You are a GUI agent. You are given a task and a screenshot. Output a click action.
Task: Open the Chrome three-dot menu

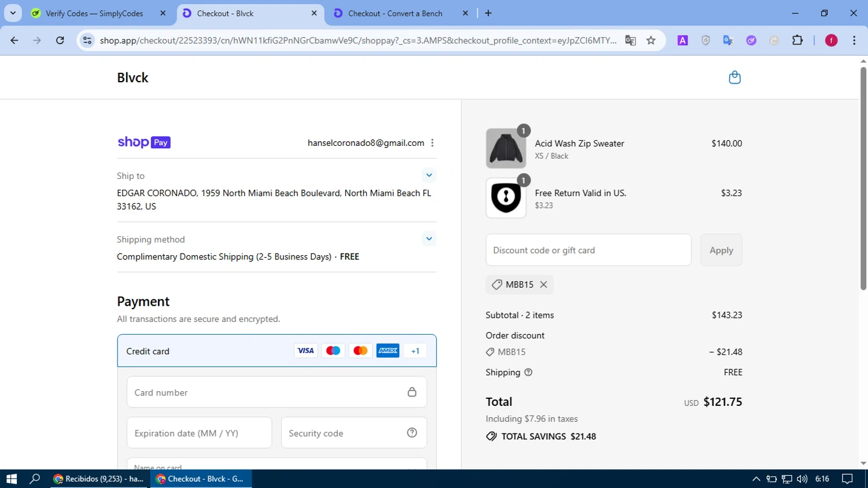854,41
